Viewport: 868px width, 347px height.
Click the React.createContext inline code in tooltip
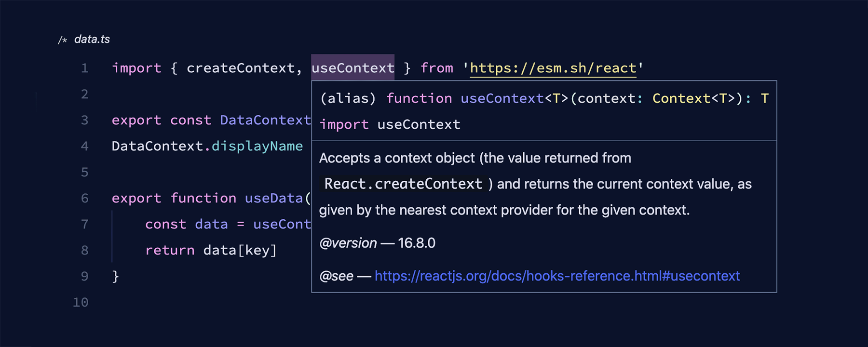click(x=403, y=184)
